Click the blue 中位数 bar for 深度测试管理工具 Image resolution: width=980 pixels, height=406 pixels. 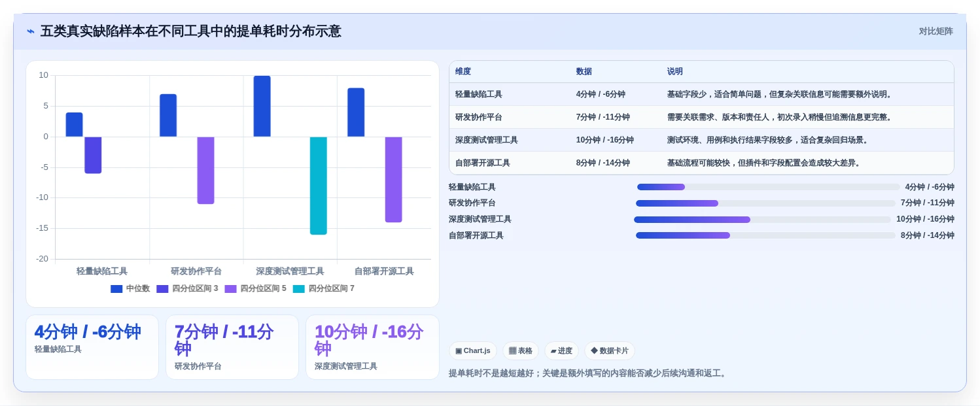(x=262, y=107)
